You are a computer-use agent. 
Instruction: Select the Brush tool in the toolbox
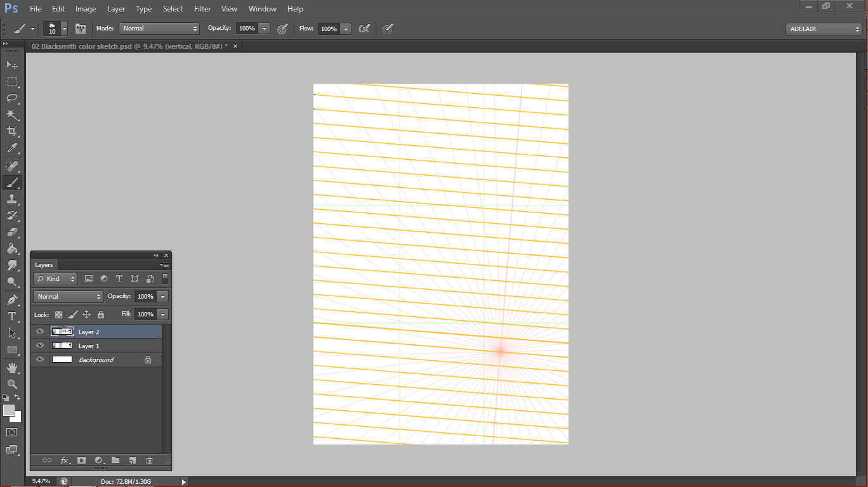coord(12,183)
